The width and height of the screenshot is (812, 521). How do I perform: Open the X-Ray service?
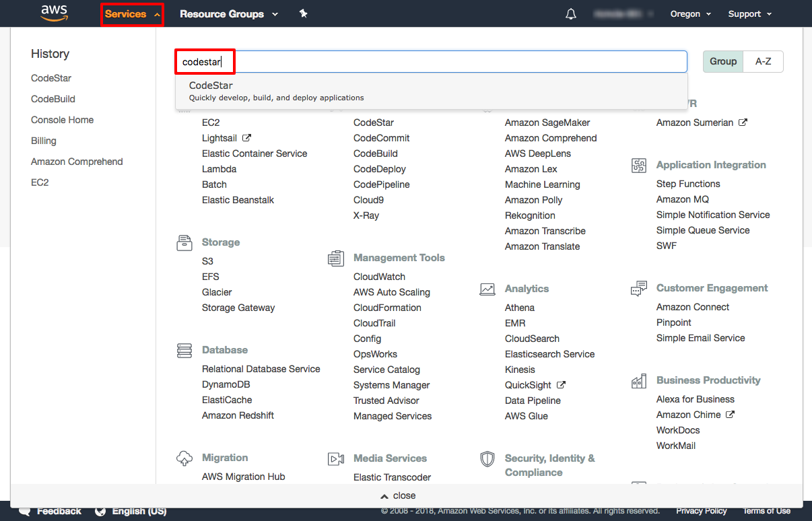tap(366, 215)
